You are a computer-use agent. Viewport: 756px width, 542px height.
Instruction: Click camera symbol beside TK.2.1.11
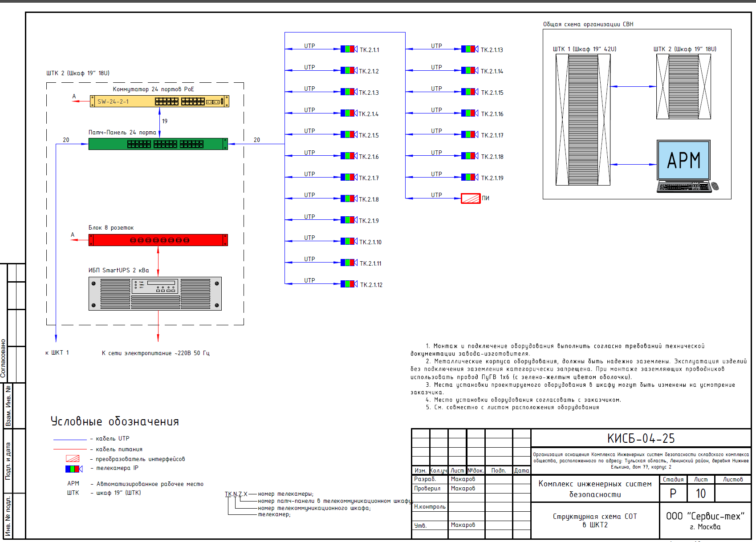pos(349,263)
